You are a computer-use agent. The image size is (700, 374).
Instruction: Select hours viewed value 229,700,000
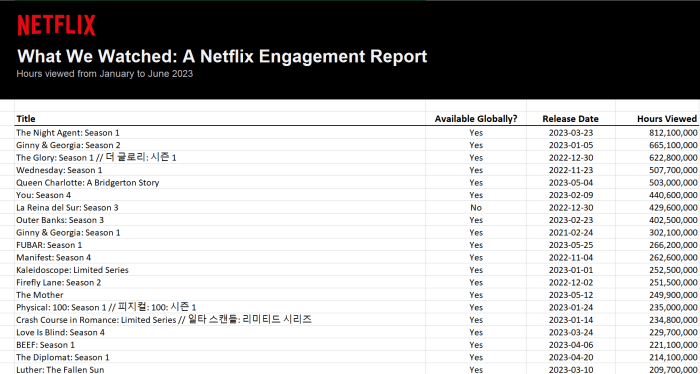coord(673,332)
